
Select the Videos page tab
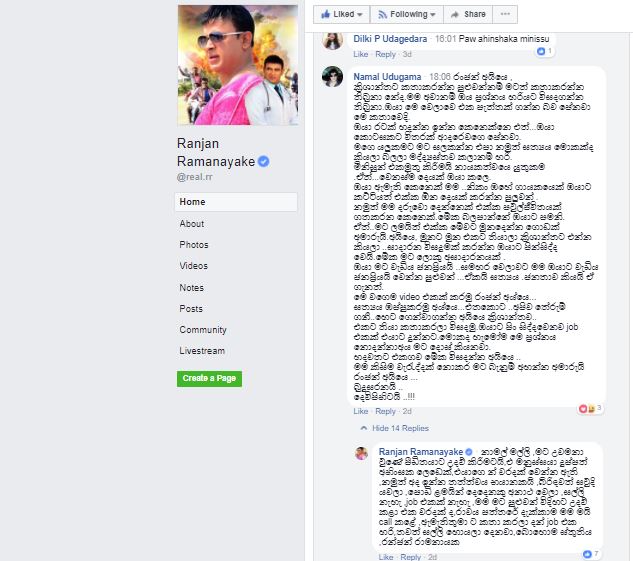click(194, 266)
